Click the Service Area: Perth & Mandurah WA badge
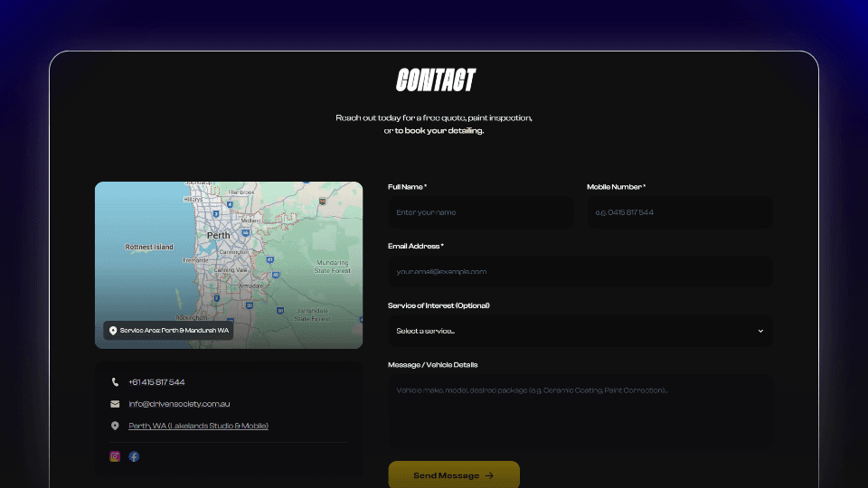868x488 pixels. tap(168, 331)
